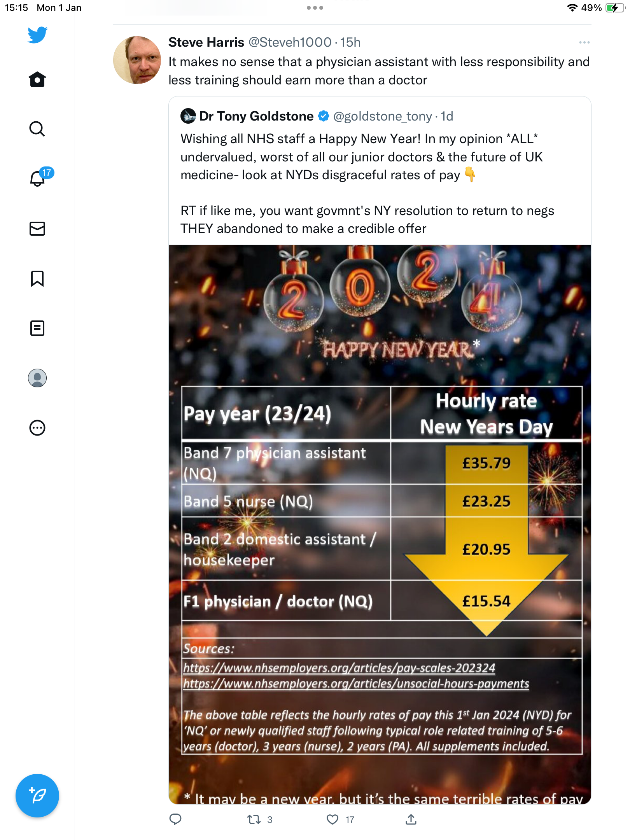Open Lists icon in sidebar

tap(37, 328)
